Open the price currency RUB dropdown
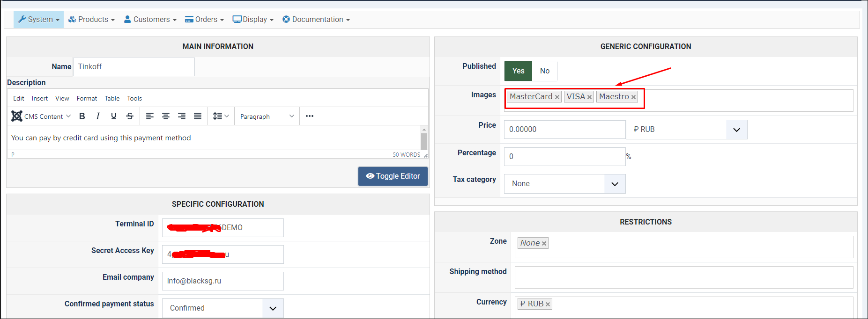Viewport: 868px width, 319px height. tap(686, 130)
